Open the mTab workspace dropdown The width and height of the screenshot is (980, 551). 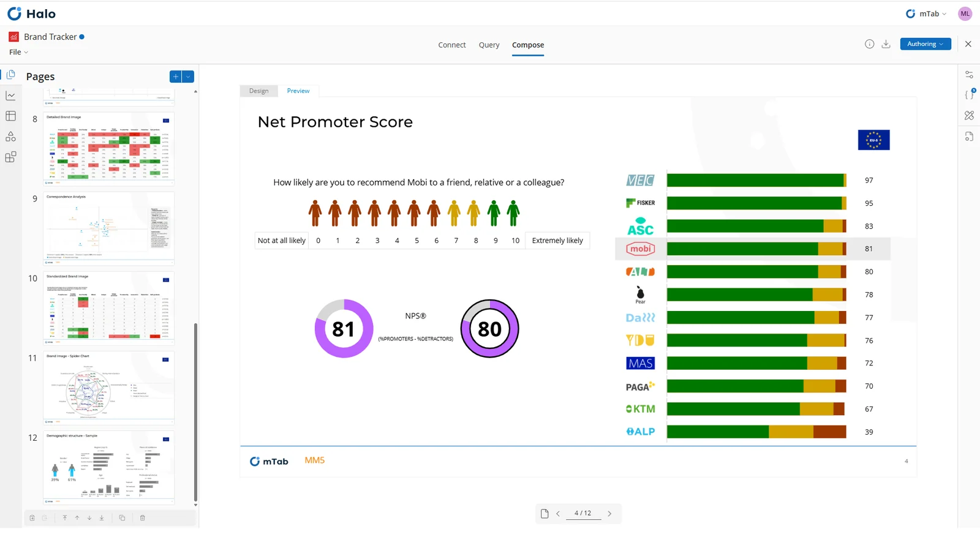click(926, 13)
